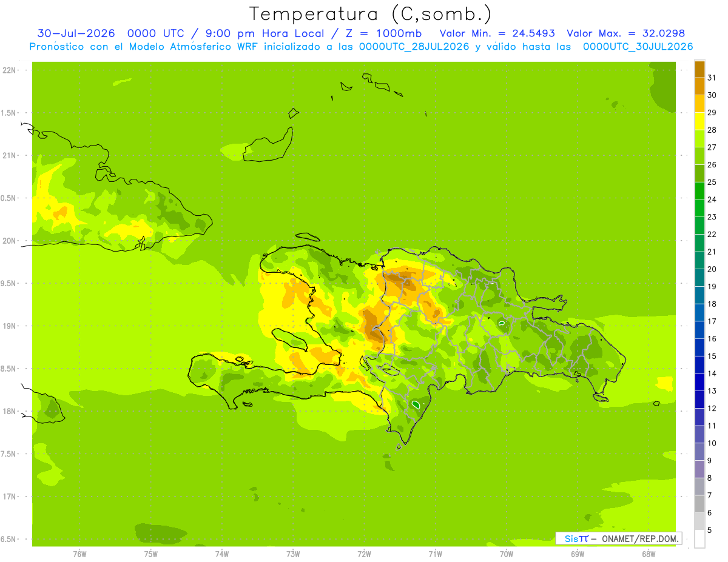
Task: Click 'Valor Max. = 32.0298' text
Action: tap(626, 33)
